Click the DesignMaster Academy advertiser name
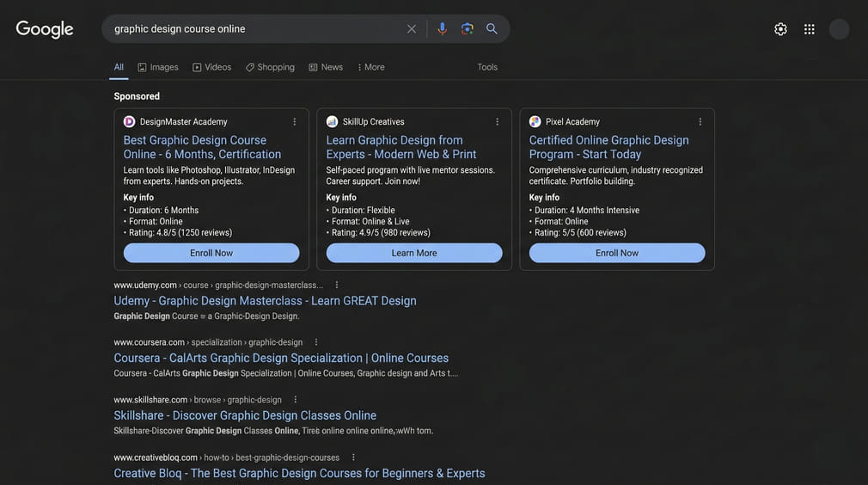The height and width of the screenshot is (485, 868). point(184,122)
